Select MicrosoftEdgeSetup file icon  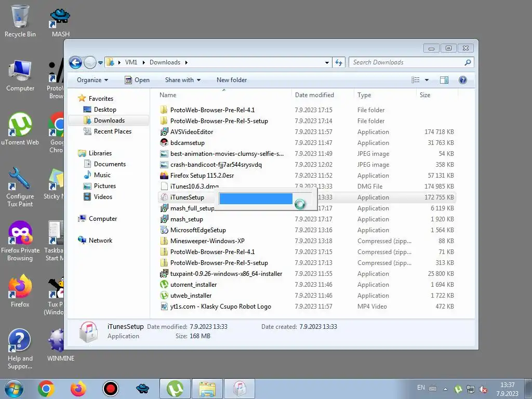click(164, 230)
